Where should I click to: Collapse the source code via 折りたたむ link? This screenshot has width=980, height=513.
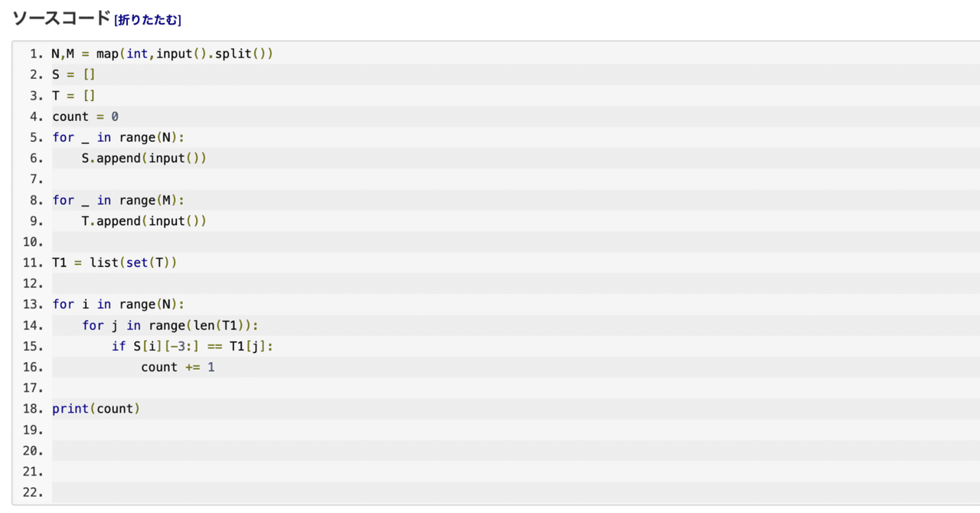pyautogui.click(x=146, y=19)
